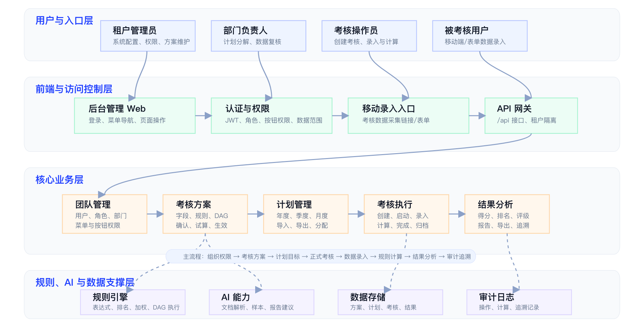Click text 计算、完成、归档
Image resolution: width=644 pixels, height=324 pixels.
(403, 226)
